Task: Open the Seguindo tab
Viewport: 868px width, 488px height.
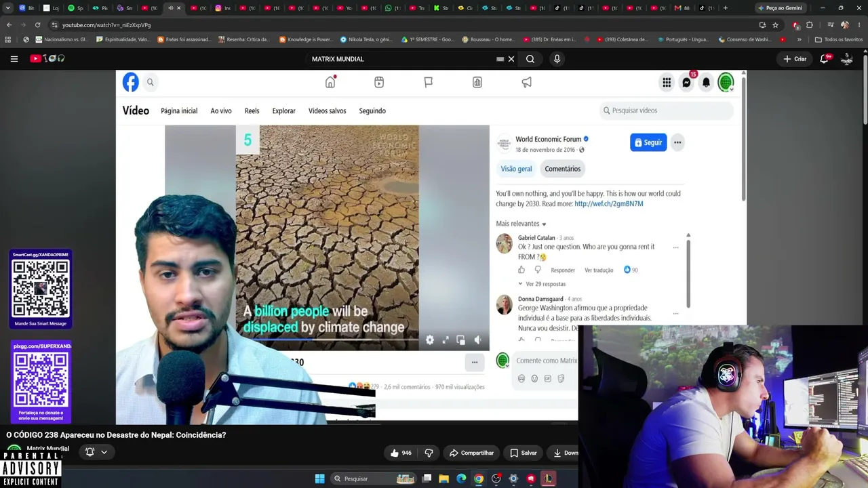Action: [x=372, y=110]
